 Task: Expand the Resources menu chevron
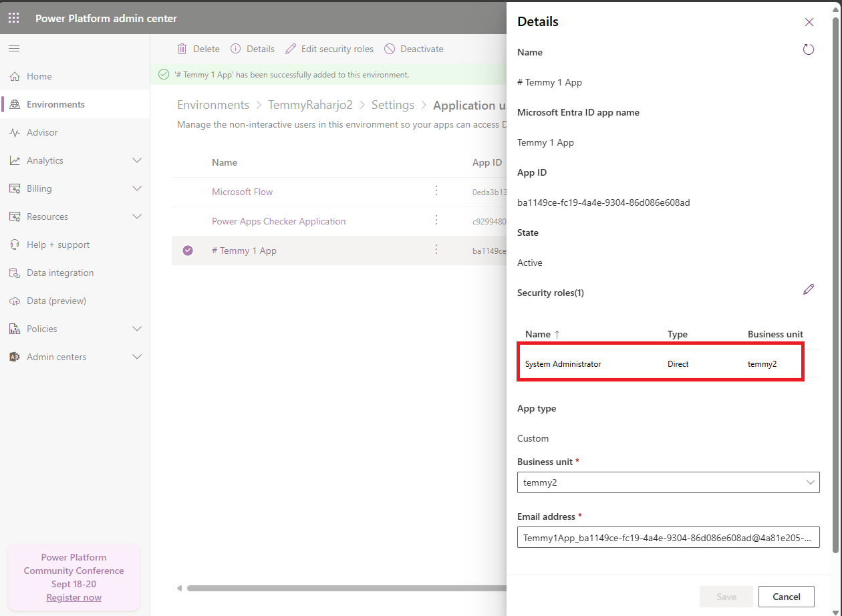tap(137, 216)
